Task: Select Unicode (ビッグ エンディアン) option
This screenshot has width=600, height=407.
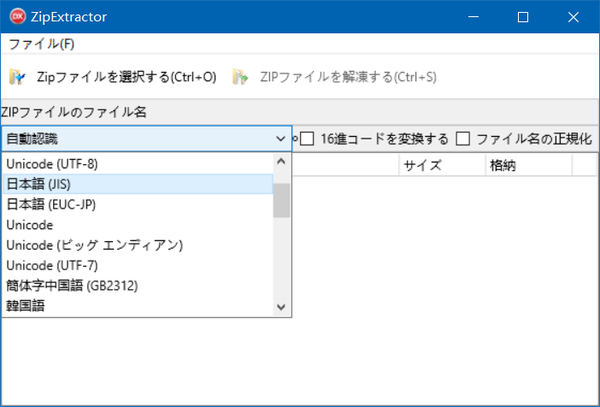Action: [x=138, y=245]
